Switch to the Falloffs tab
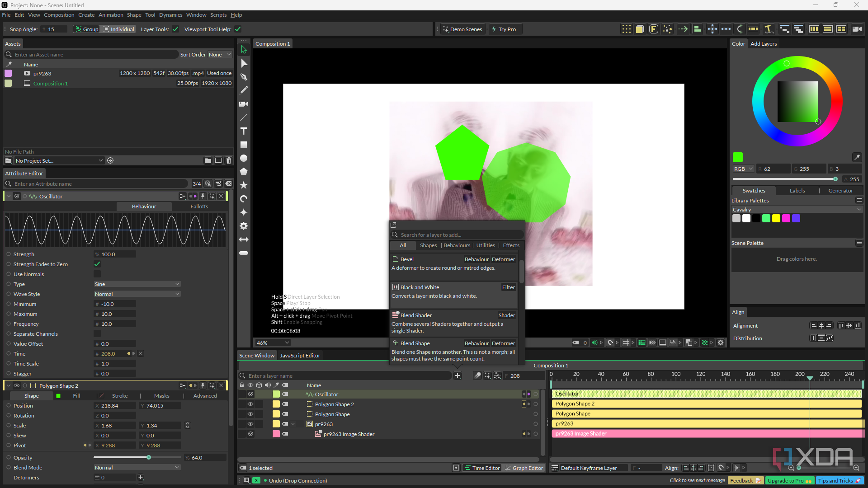Viewport: 868px width, 488px height. (x=199, y=206)
